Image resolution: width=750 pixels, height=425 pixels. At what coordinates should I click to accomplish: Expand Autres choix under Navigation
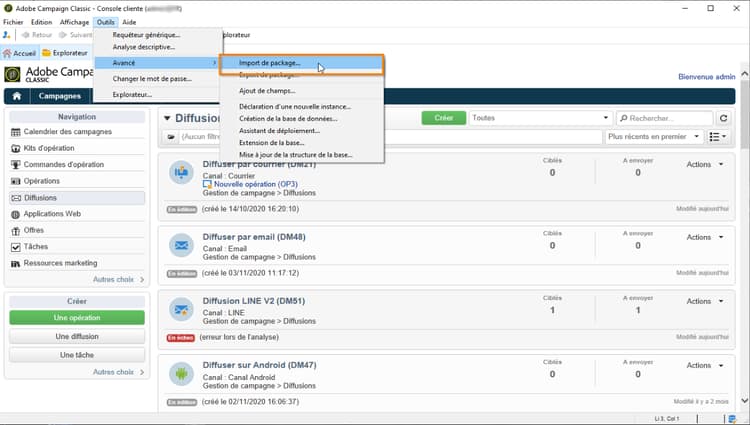(x=118, y=280)
